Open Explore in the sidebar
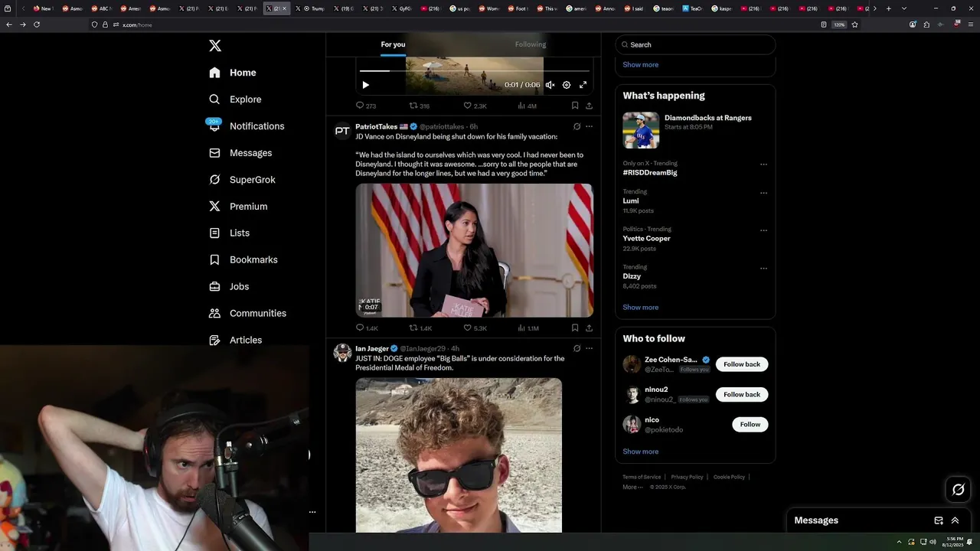Image resolution: width=980 pixels, height=551 pixels. coord(235,99)
